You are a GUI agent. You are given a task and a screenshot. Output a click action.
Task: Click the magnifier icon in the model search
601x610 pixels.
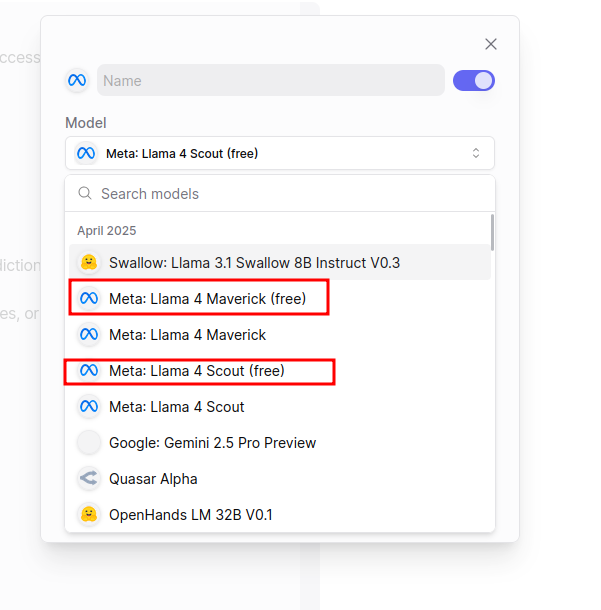coord(85,193)
